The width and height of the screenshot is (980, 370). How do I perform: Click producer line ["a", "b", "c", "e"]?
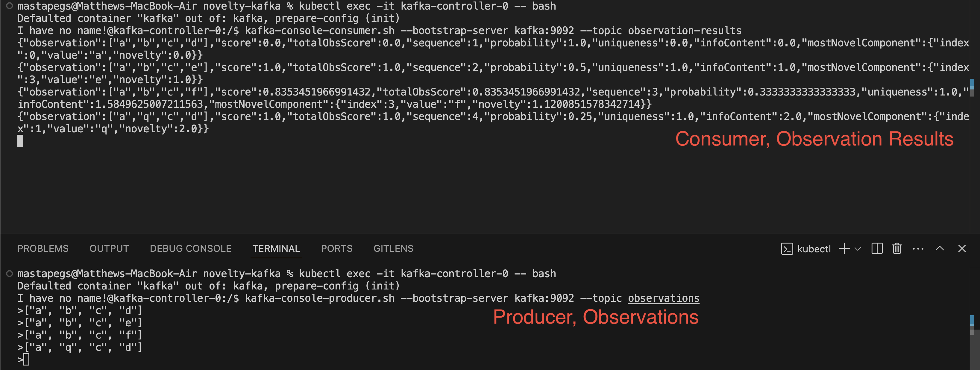click(83, 322)
